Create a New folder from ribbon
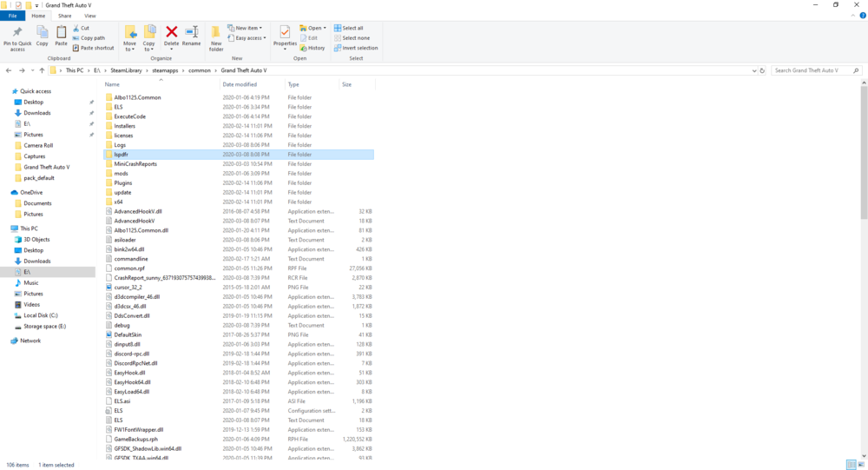The width and height of the screenshot is (868, 470). pyautogui.click(x=216, y=38)
